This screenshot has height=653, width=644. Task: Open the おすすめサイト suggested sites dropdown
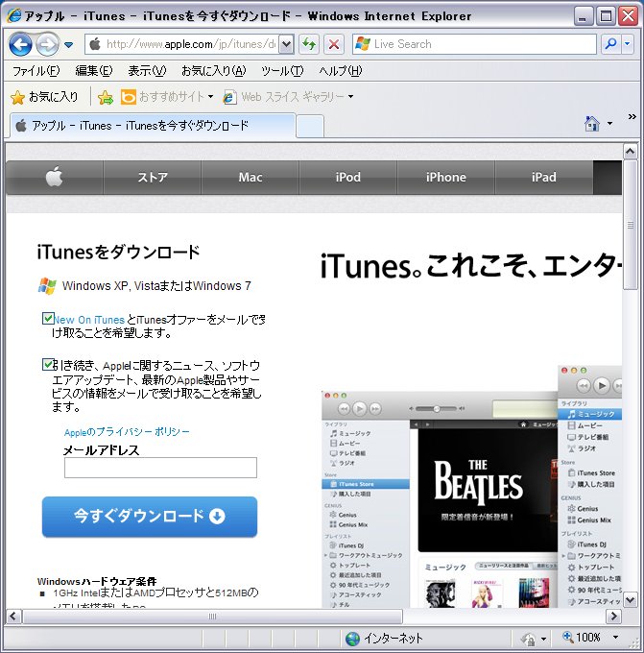(167, 97)
